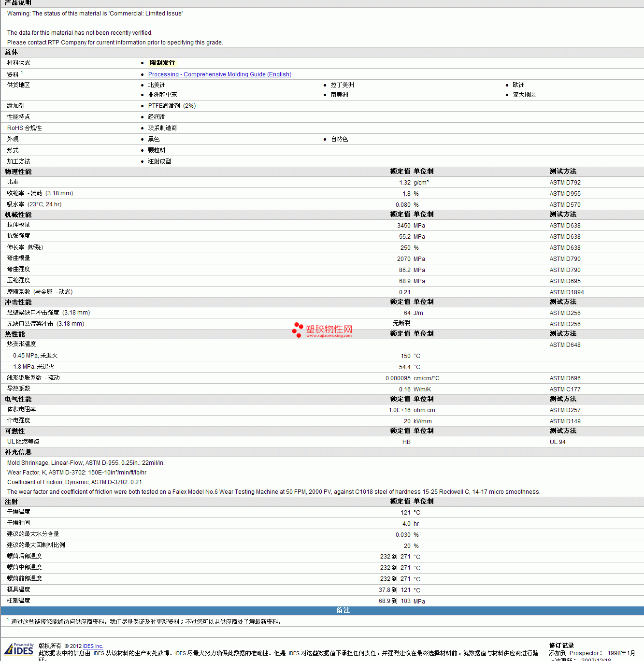Click the ASTM D149 test method
The width and height of the screenshot is (644, 661).
[565, 421]
